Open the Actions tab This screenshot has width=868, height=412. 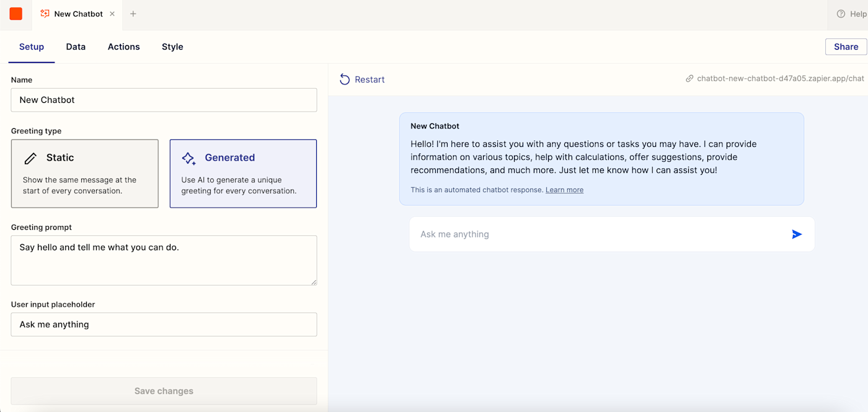[124, 46]
